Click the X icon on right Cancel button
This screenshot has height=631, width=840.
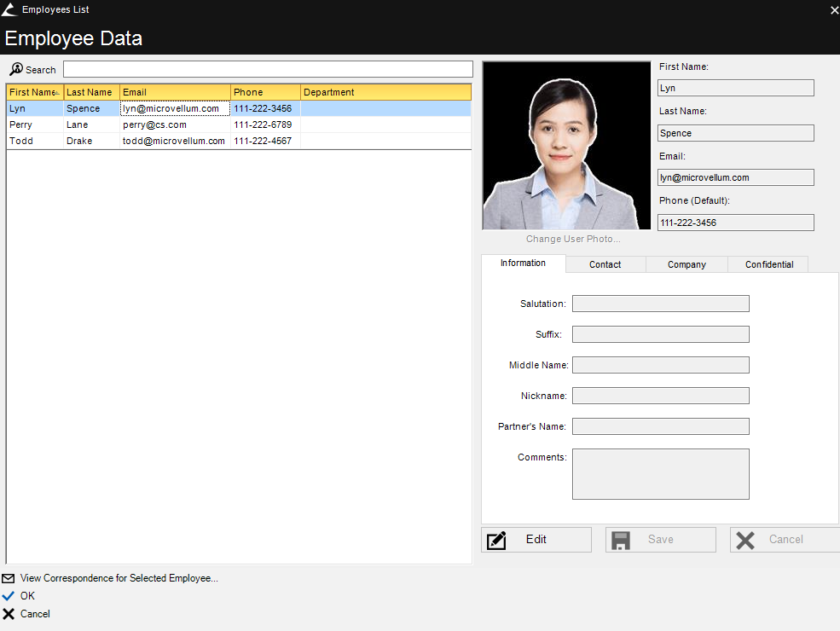pos(745,540)
